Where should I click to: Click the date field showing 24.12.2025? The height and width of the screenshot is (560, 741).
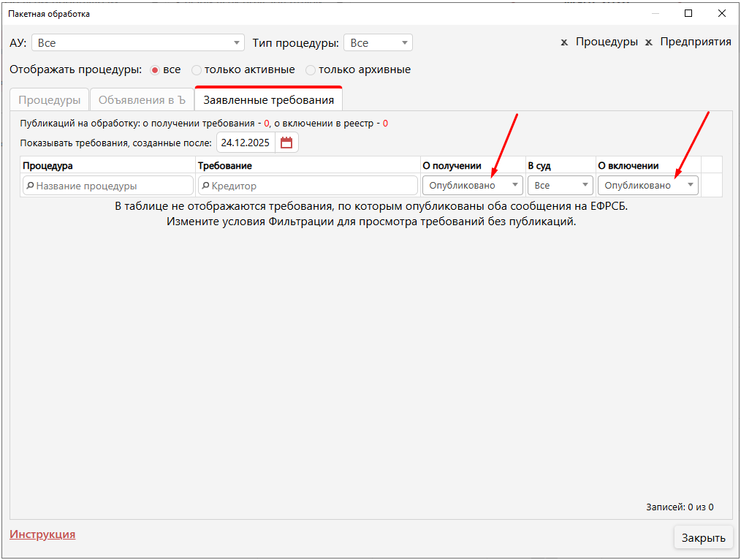point(246,143)
